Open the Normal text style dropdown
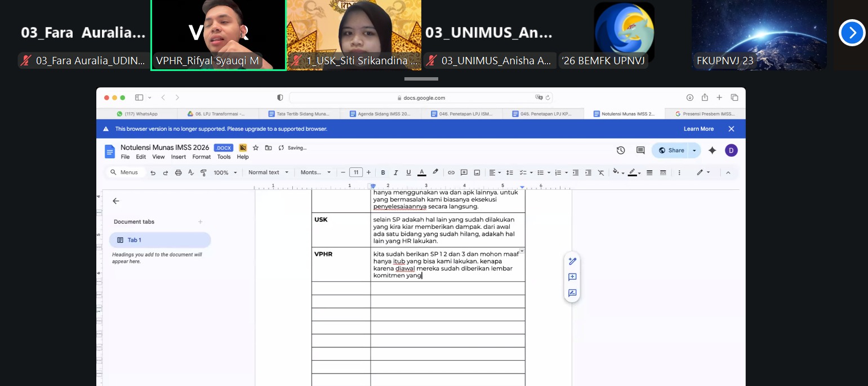 coord(268,172)
